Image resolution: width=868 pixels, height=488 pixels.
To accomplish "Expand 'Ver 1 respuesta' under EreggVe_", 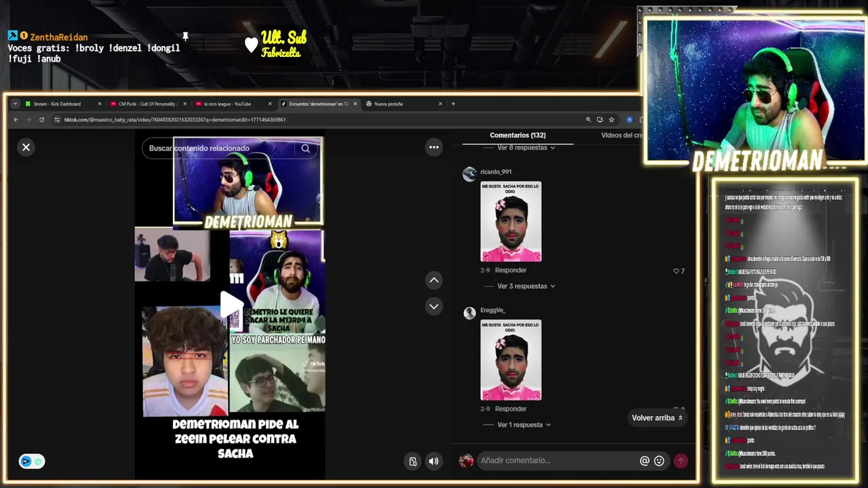I will pyautogui.click(x=524, y=425).
